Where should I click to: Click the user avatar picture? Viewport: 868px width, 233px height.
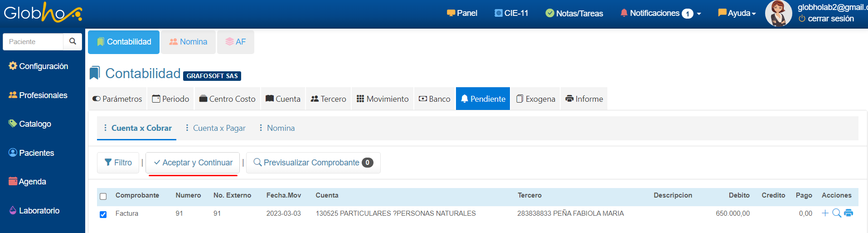click(x=778, y=14)
